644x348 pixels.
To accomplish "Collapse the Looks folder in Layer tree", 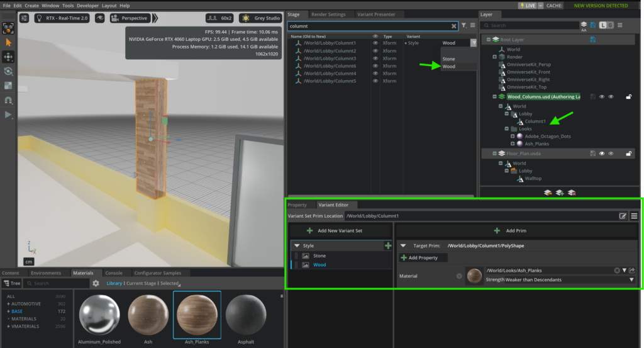I will coord(506,129).
